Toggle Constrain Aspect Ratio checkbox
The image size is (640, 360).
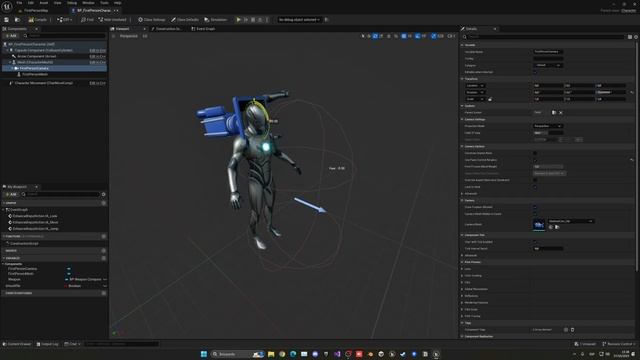click(x=535, y=153)
